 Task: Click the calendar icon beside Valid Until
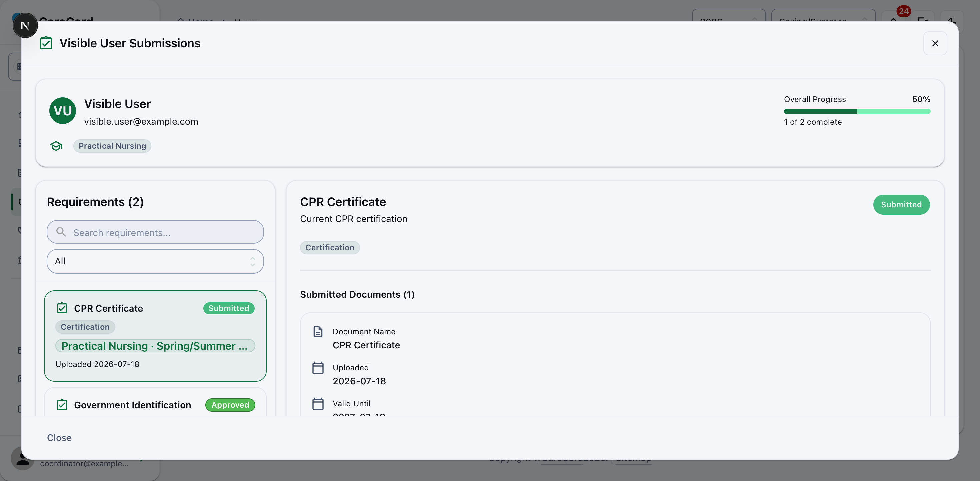(x=318, y=403)
